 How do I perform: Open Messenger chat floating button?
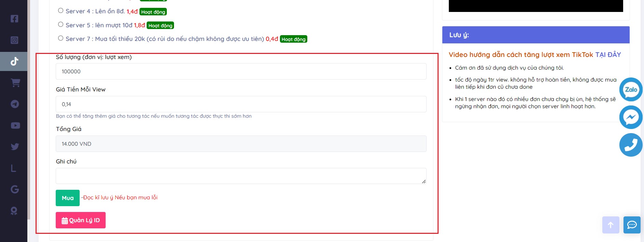(x=631, y=117)
